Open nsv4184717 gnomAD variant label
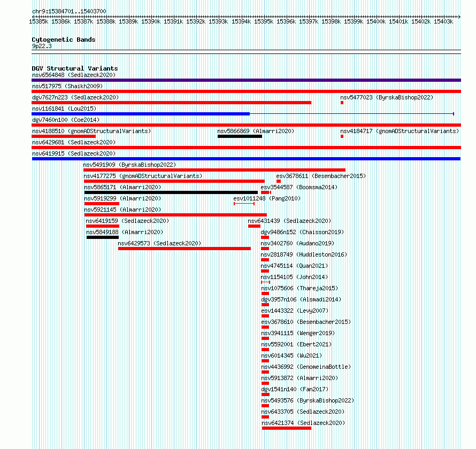Viewport: 476px width, 449px height. point(400,131)
